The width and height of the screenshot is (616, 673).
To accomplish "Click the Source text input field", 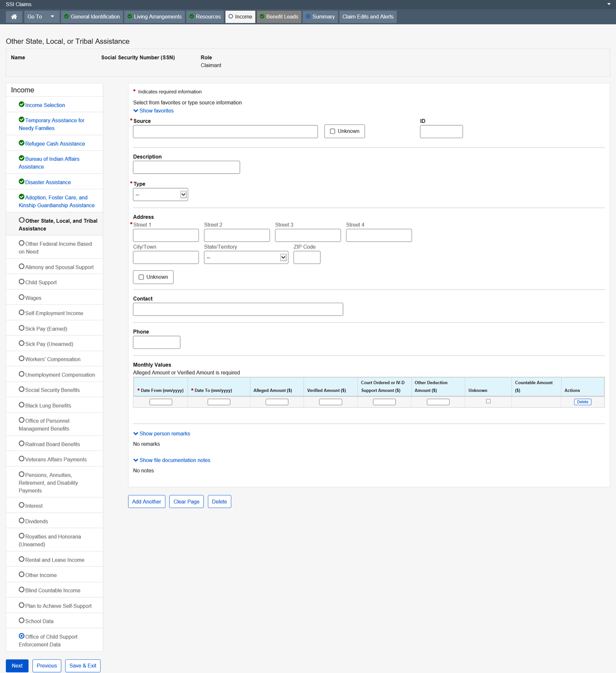I will 225,132.
